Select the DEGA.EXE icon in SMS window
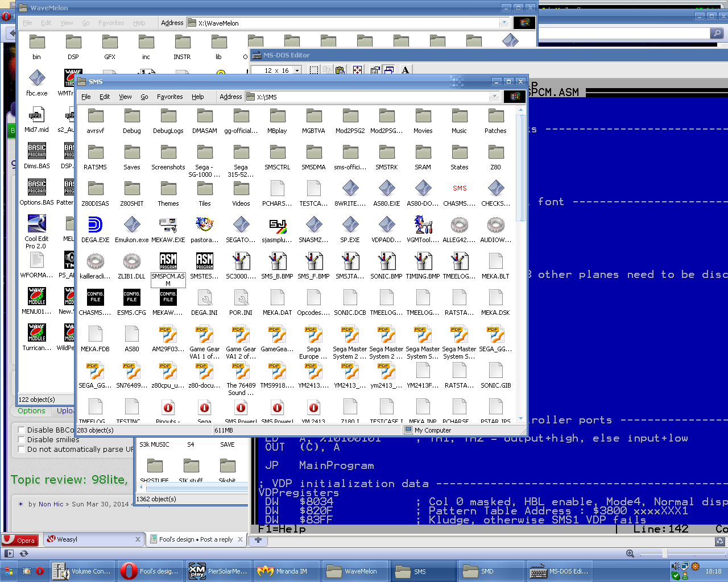Viewport: 728px width, 582px height. (x=96, y=225)
